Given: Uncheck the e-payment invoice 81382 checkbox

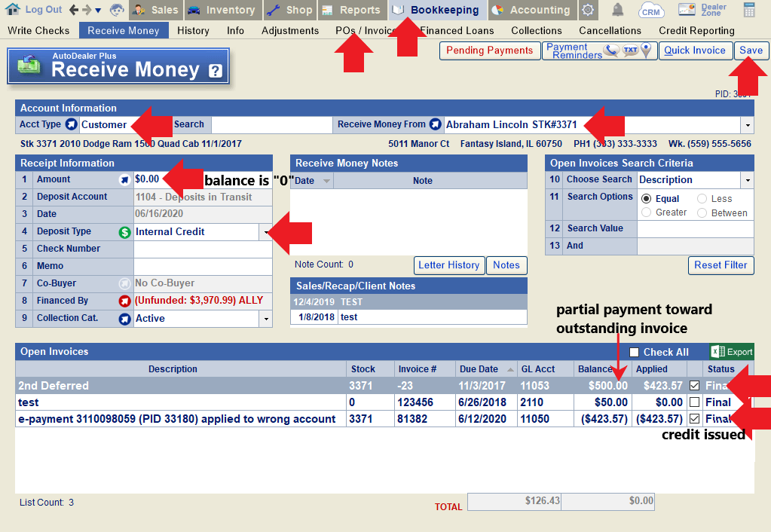Looking at the screenshot, I should [x=694, y=419].
